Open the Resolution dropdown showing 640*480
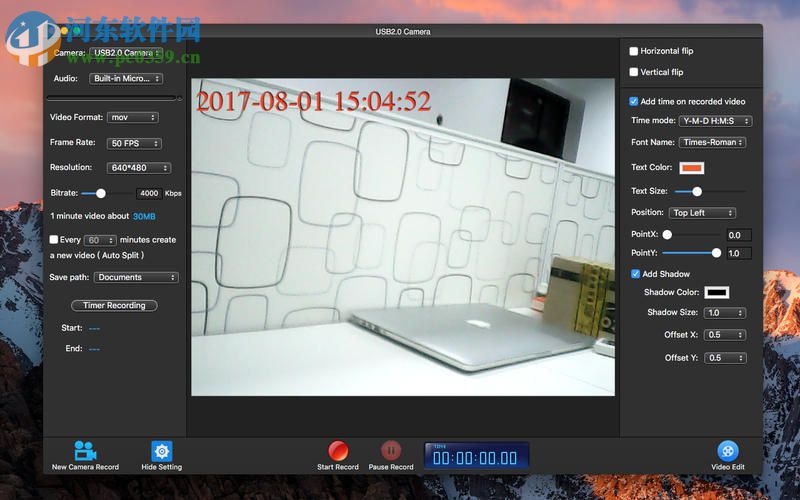Screen dimensions: 800x500 (x=139, y=168)
